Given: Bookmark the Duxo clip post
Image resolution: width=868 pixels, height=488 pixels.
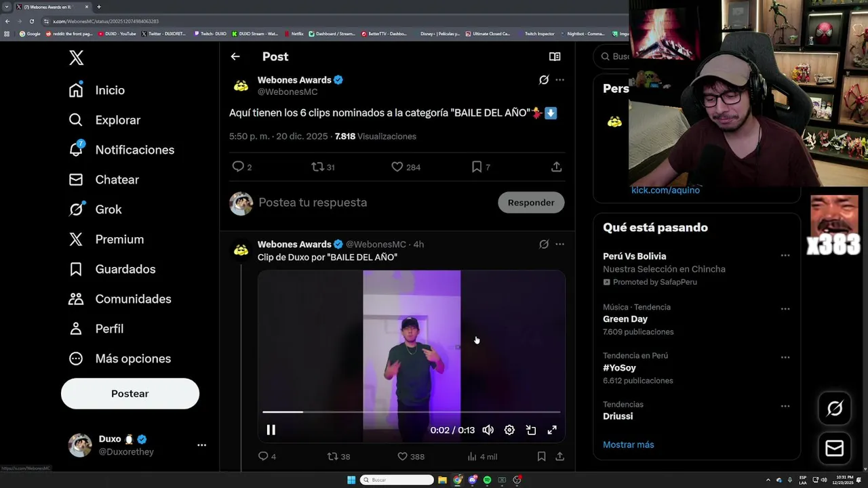Looking at the screenshot, I should pos(541,457).
